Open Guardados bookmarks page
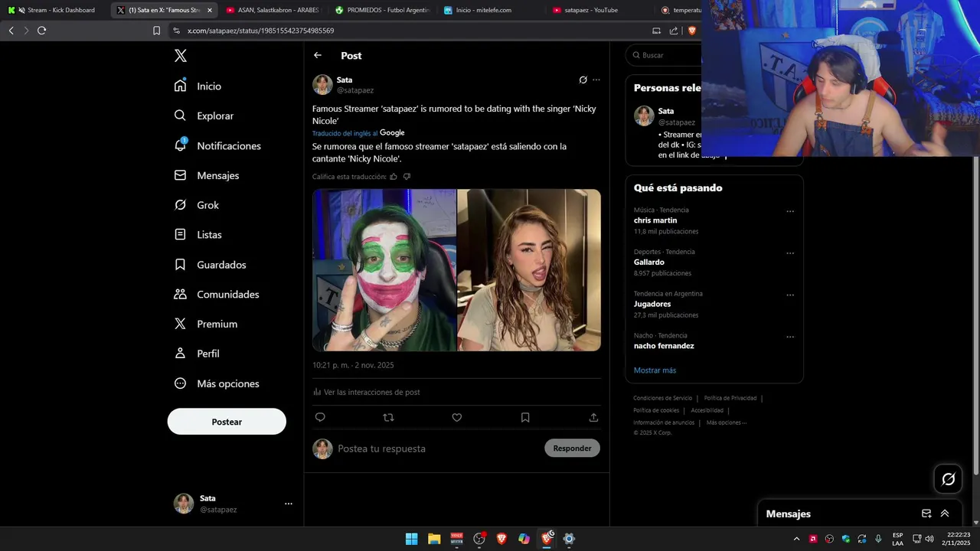 pos(211,265)
